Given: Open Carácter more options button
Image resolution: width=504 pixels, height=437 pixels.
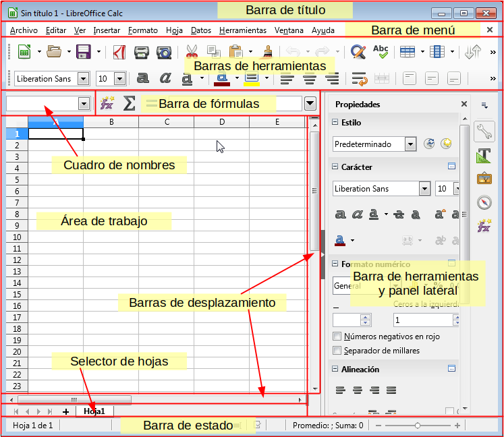Looking at the screenshot, I should (x=451, y=166).
